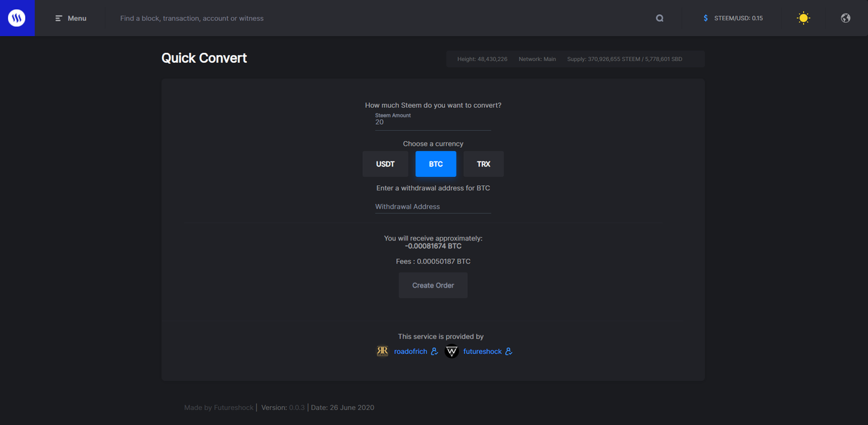
Task: Click the Quick Convert heading
Action: click(x=204, y=58)
